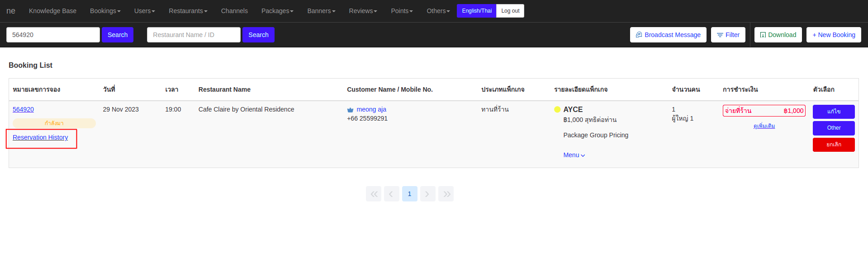Click the yellow AYCE package color dot
This screenshot has width=868, height=271.
[557, 109]
